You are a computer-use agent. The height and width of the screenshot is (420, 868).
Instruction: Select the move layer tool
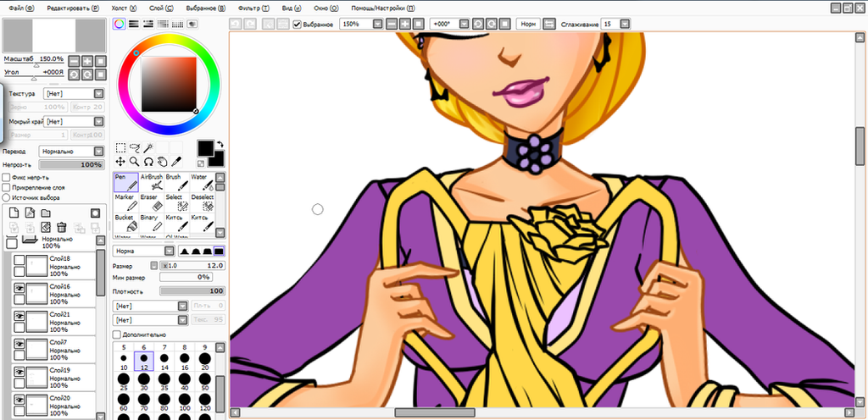point(120,162)
